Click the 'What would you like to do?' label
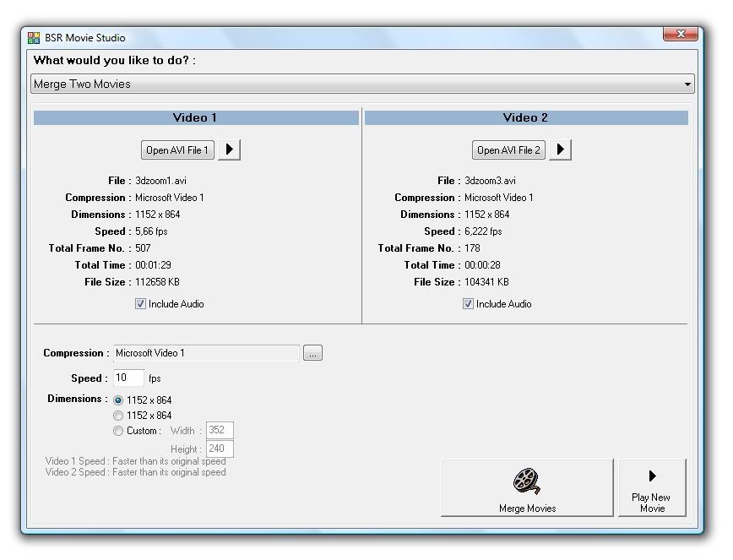This screenshot has width=733, height=560. click(x=115, y=60)
